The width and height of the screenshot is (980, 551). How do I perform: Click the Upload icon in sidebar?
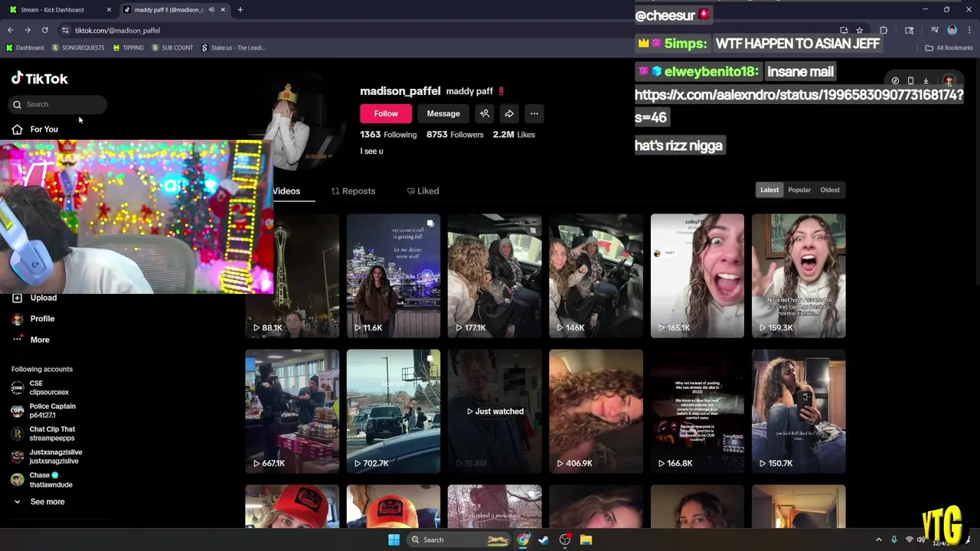coord(17,298)
